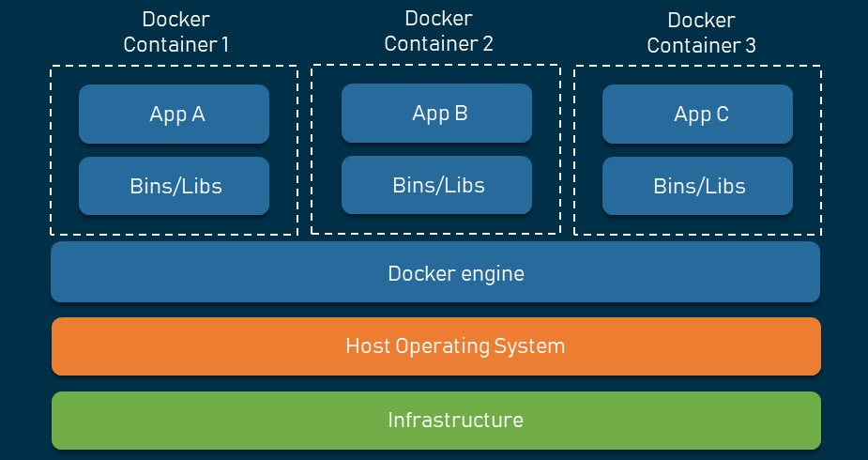Click the Docker Container 1 label

(x=176, y=32)
